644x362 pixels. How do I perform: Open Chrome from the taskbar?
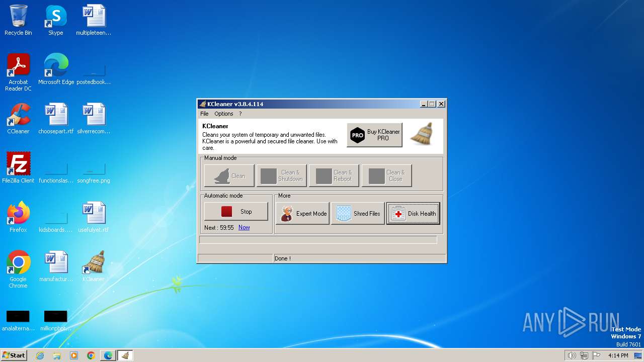point(91,355)
